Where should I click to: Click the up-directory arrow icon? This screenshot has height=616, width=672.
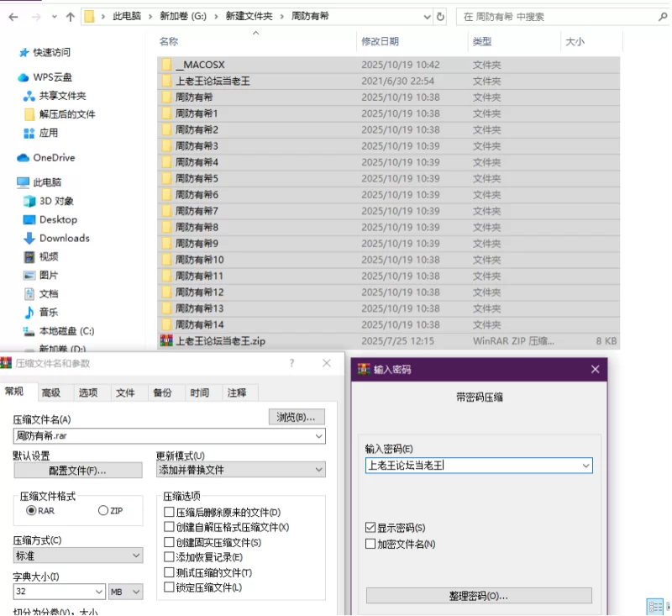coord(71,17)
